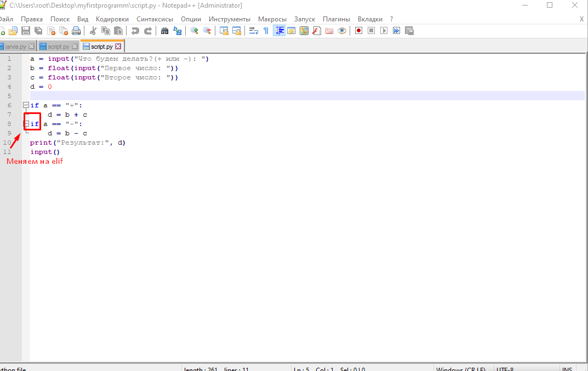Click the "d = b + c" line
588x371 pixels.
click(x=67, y=115)
